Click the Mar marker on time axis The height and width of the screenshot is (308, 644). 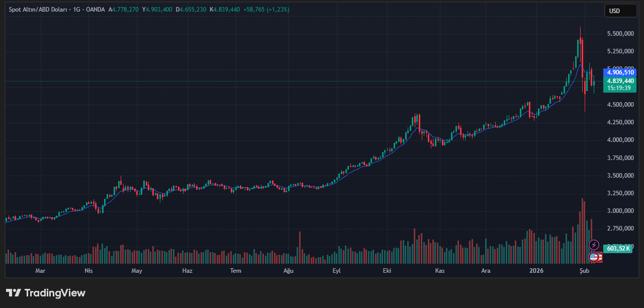coord(41,271)
